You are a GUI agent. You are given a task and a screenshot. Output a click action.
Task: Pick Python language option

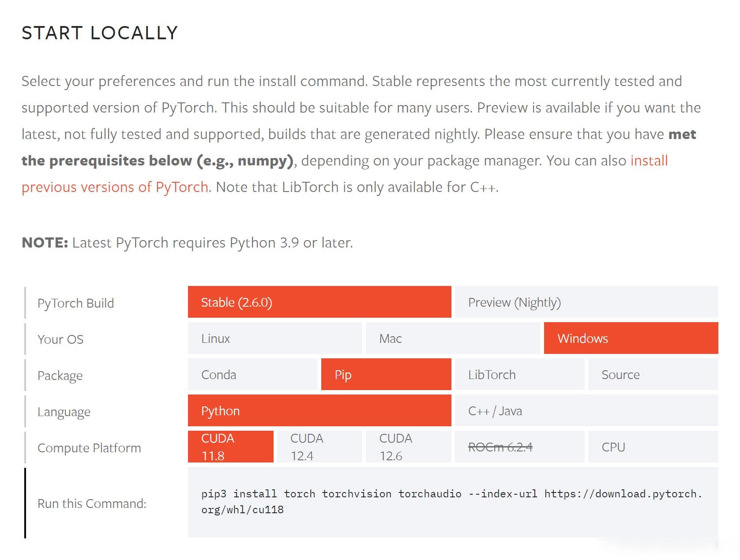(x=319, y=411)
